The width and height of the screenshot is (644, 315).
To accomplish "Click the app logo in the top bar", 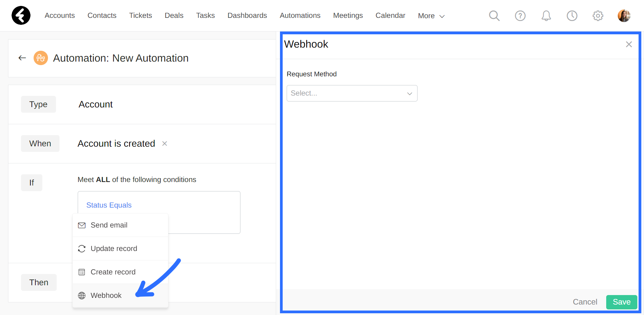I will [21, 15].
